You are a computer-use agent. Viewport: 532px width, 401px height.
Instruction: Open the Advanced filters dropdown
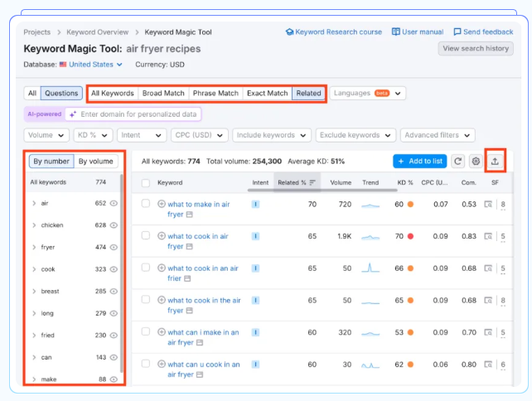click(x=438, y=135)
